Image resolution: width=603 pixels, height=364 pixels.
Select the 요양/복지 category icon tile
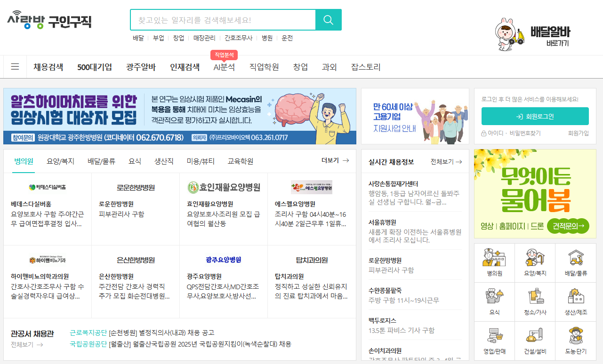[x=535, y=262]
